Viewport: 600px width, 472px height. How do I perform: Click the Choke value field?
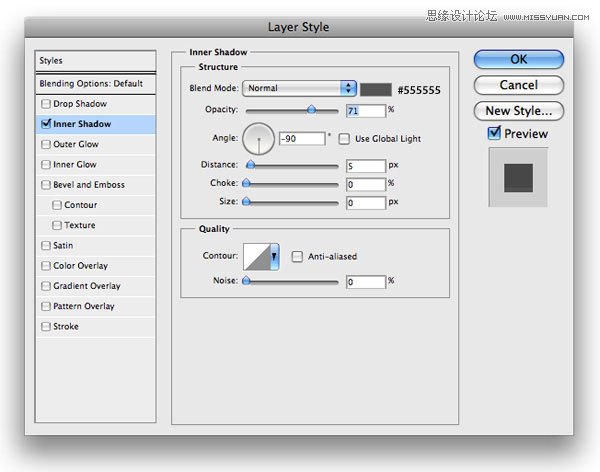pyautogui.click(x=366, y=184)
